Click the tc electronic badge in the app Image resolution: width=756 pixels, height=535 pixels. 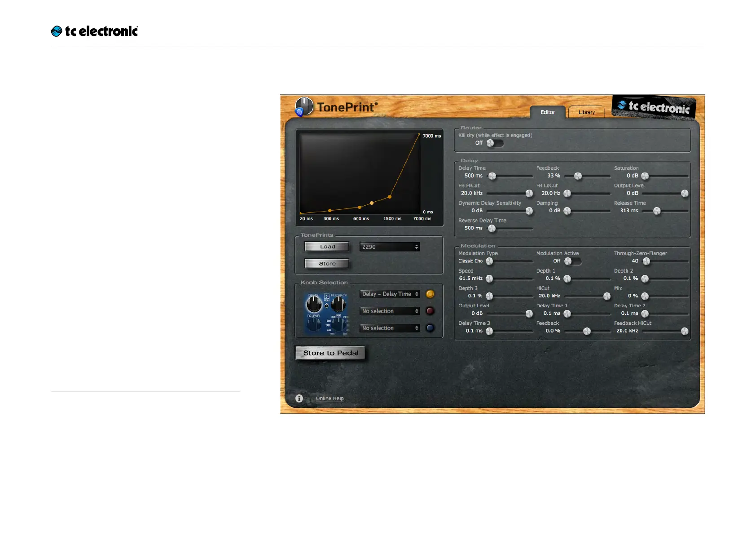[654, 107]
